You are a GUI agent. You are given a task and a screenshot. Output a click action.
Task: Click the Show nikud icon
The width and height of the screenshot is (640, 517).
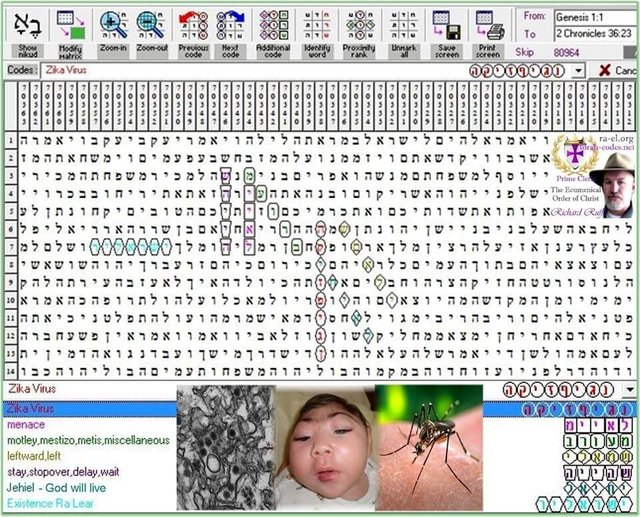[27, 25]
